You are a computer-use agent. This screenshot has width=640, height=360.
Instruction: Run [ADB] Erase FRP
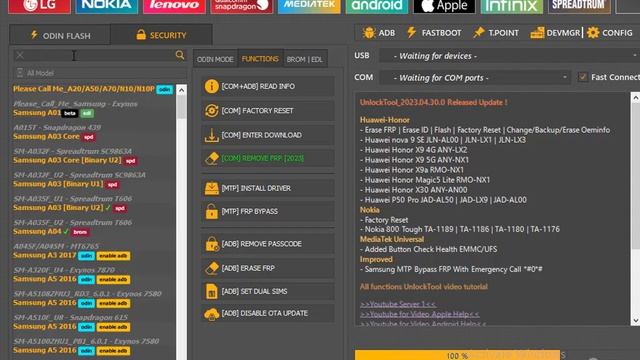click(268, 268)
